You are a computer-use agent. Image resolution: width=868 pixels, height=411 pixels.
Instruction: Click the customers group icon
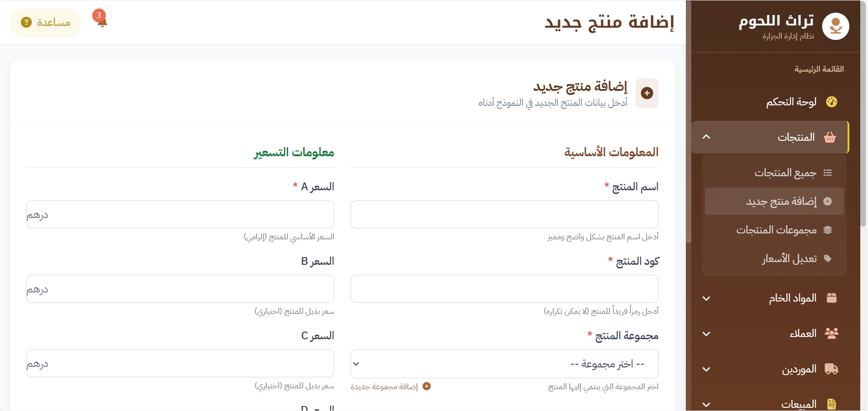tap(831, 333)
